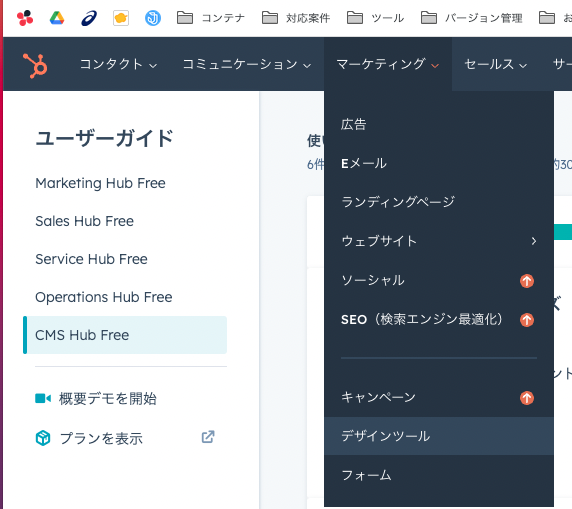Expand the コミュニケーション navigation dropdown
This screenshot has height=509, width=572.
coord(247,64)
